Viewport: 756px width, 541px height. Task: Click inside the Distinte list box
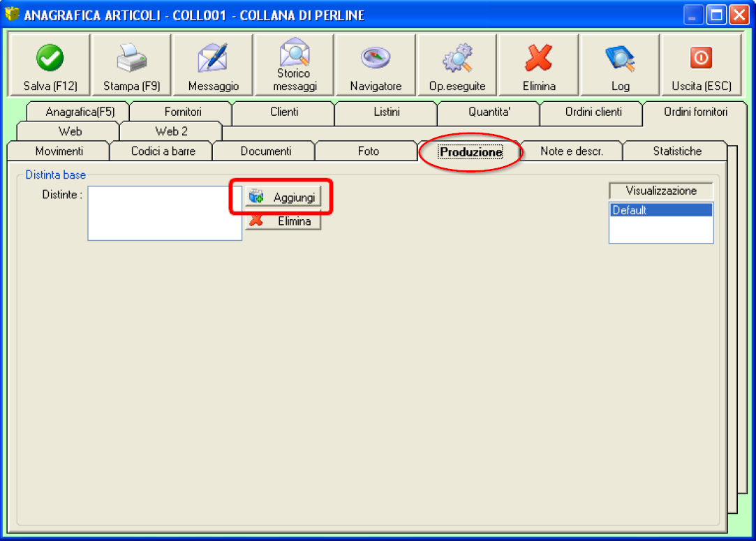(x=164, y=213)
